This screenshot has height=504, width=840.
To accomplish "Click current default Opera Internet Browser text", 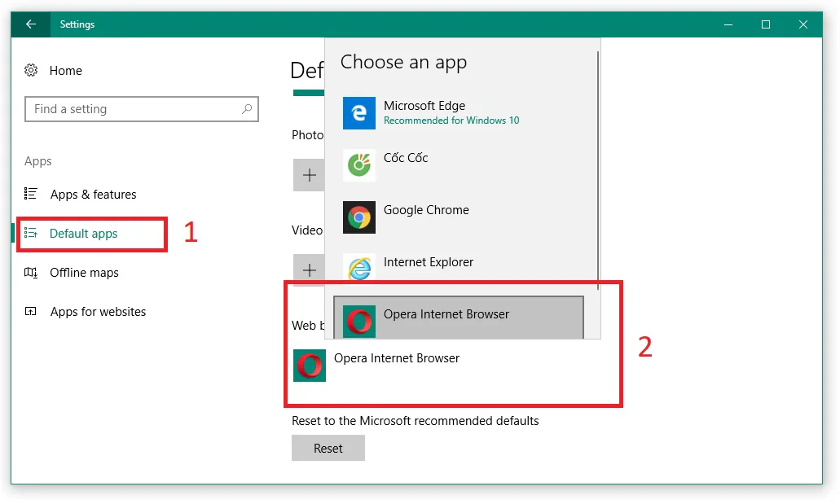I will coord(397,358).
